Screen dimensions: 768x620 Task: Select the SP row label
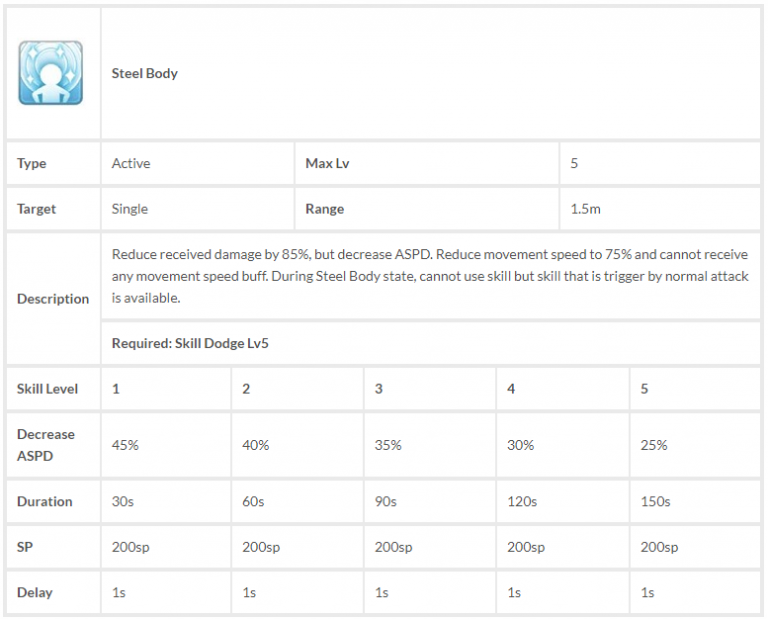25,547
